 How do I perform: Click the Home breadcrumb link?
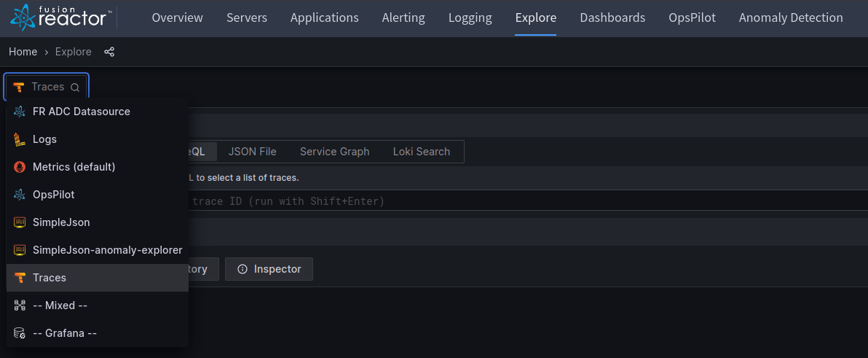(x=23, y=52)
